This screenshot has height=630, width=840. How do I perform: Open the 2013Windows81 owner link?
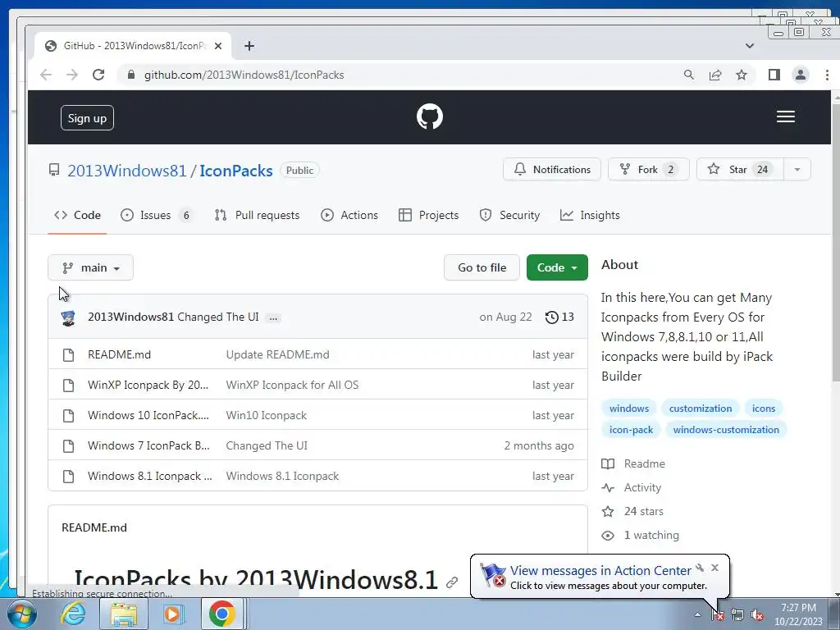(x=127, y=171)
